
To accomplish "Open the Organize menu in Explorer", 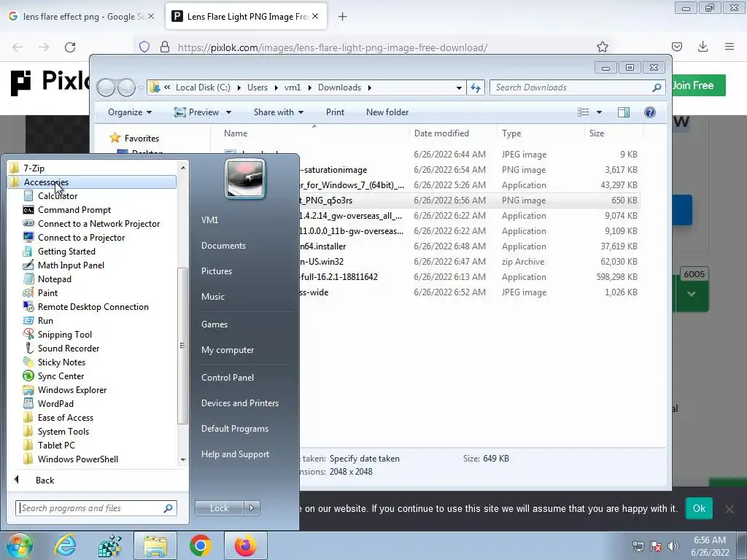I will 130,112.
